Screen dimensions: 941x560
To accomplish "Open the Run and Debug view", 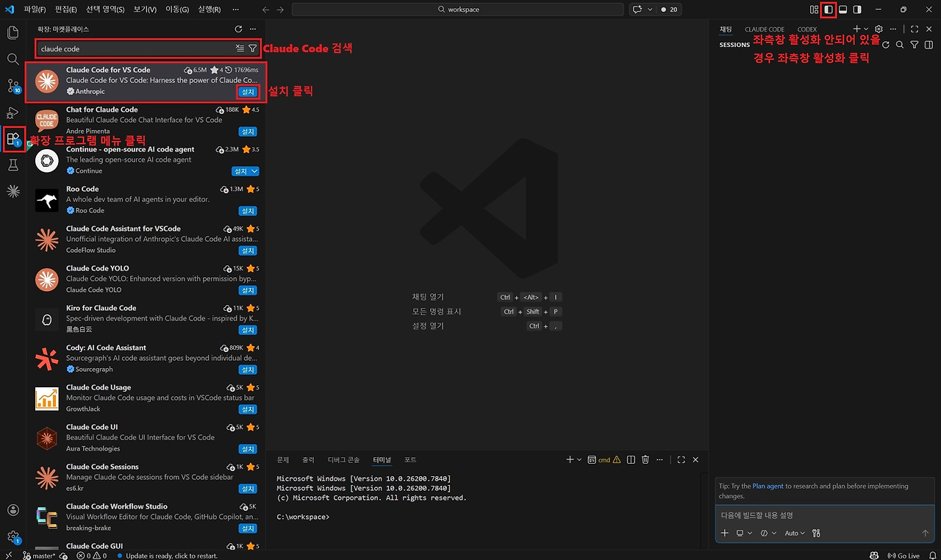I will pyautogui.click(x=12, y=112).
